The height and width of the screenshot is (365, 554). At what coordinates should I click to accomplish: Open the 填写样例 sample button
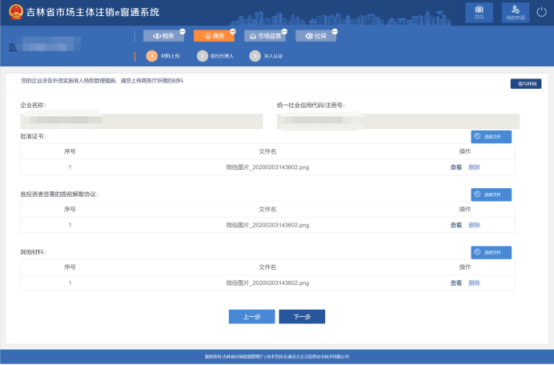pyautogui.click(x=526, y=84)
